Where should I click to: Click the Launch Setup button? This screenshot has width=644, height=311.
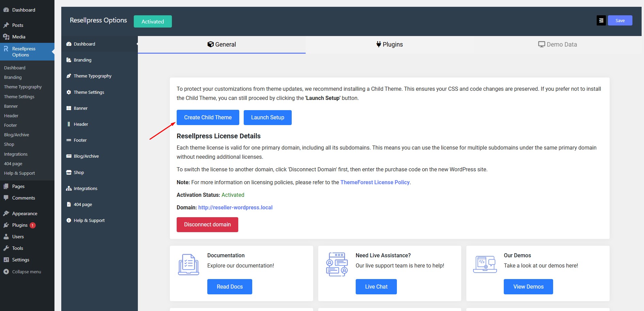[x=268, y=118]
